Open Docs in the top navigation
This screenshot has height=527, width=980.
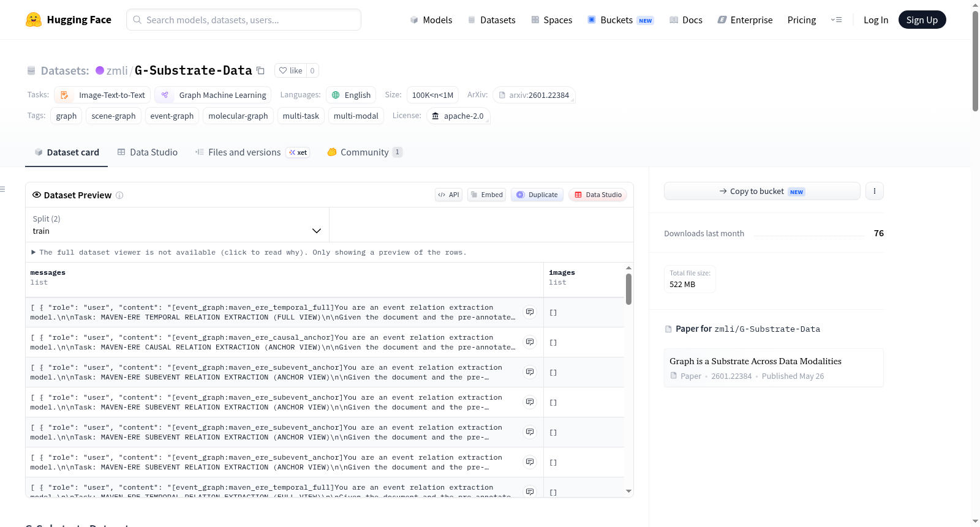[x=686, y=20]
